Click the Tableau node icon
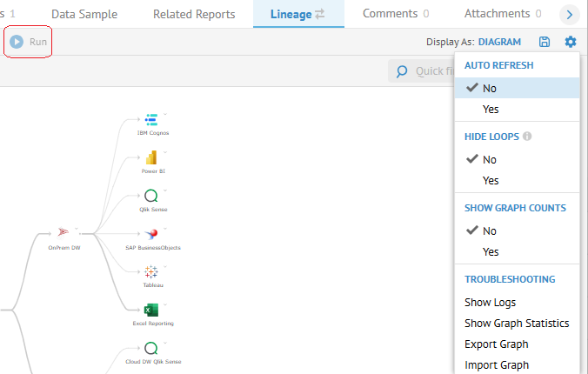The image size is (588, 374). click(151, 271)
